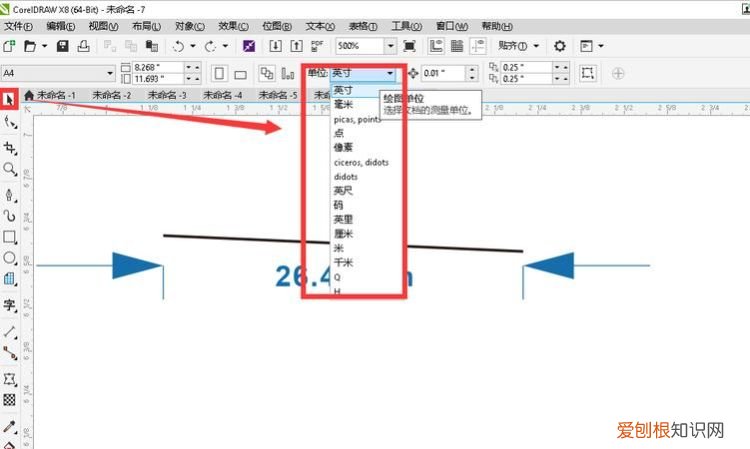The width and height of the screenshot is (750, 449).
Task: Select the Rectangle tool
Action: pyautogui.click(x=10, y=237)
